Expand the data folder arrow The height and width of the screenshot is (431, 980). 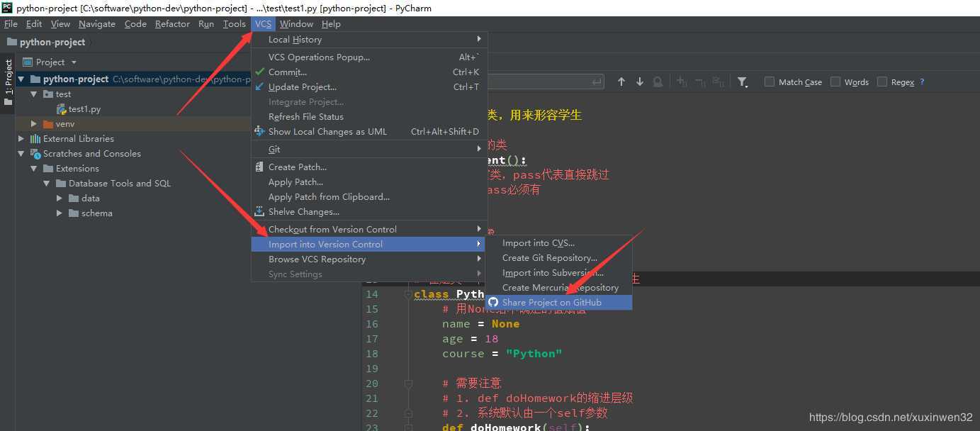[60, 198]
